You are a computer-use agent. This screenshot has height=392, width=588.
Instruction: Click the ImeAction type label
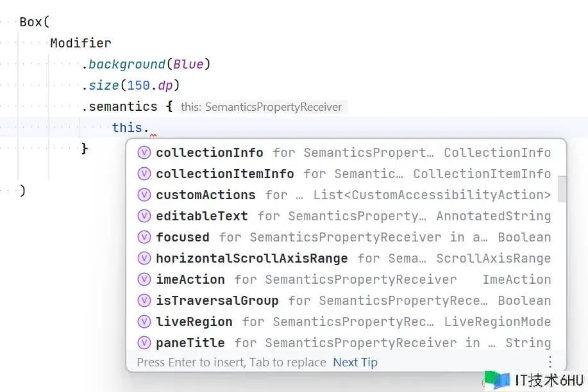click(517, 279)
